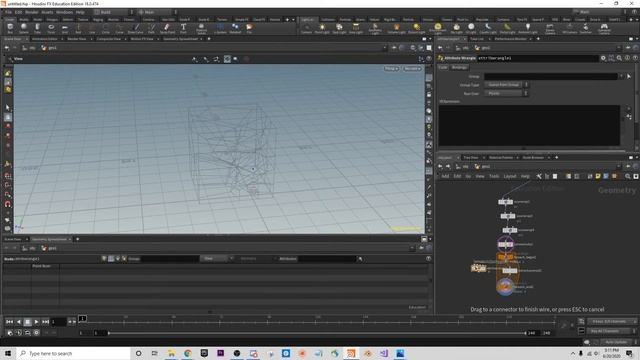Open the Material Palette tab
Screen dimensions: 640x360
pyautogui.click(x=501, y=158)
